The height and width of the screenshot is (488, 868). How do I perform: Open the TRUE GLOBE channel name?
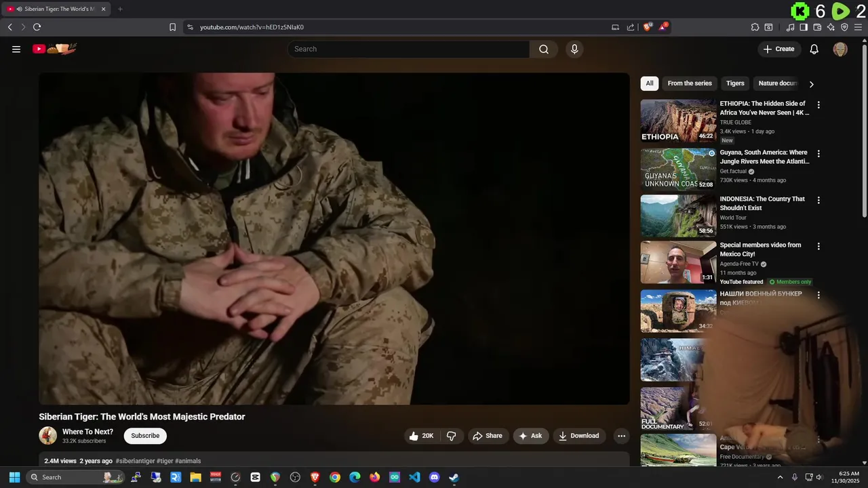click(736, 123)
